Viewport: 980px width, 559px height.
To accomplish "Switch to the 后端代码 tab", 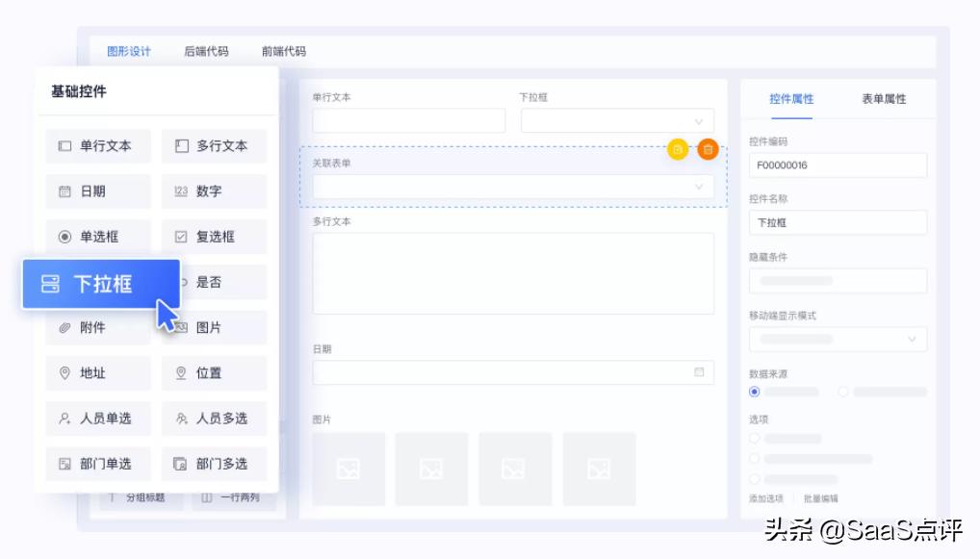I will (206, 51).
